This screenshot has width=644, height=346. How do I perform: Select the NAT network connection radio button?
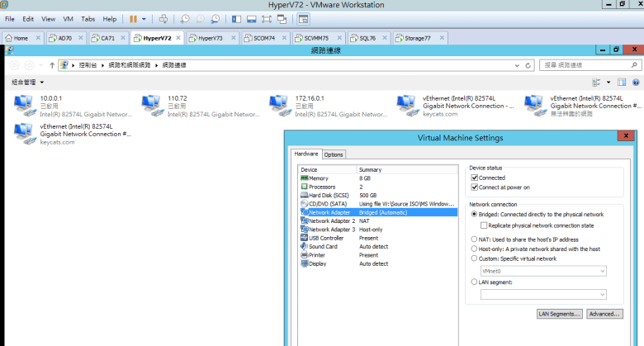(473, 239)
